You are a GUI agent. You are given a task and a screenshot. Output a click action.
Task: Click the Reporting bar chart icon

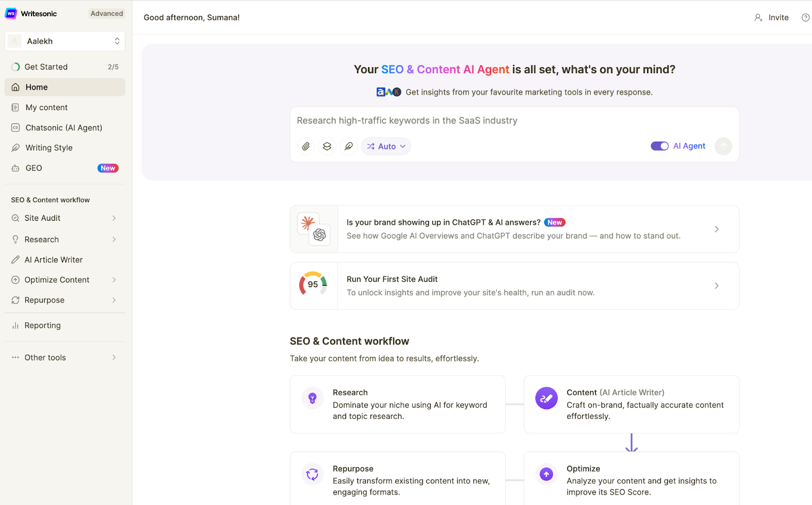(x=16, y=326)
